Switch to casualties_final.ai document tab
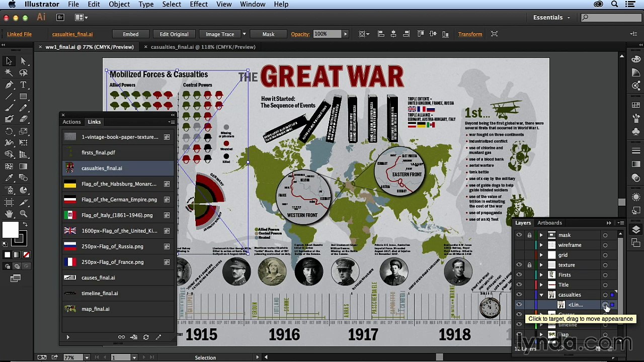The height and width of the screenshot is (362, 644). coord(203,47)
